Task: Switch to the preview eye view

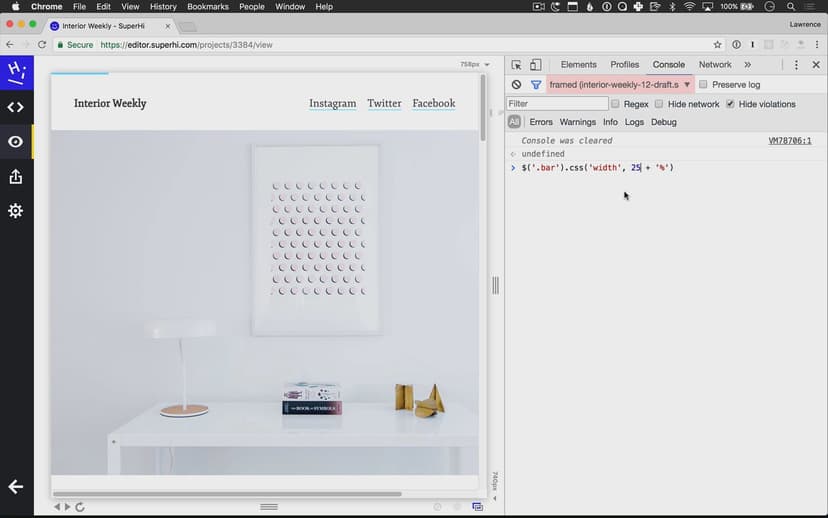Action: click(16, 142)
